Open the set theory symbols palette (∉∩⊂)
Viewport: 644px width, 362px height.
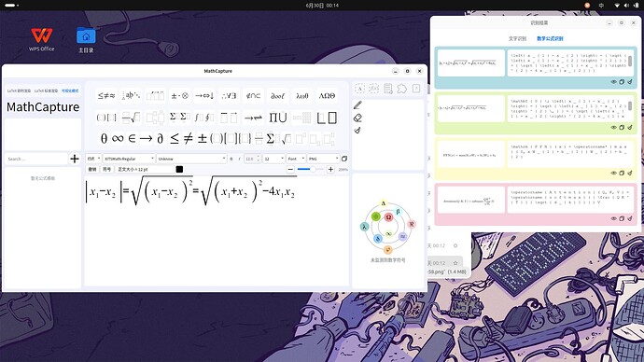(x=253, y=95)
